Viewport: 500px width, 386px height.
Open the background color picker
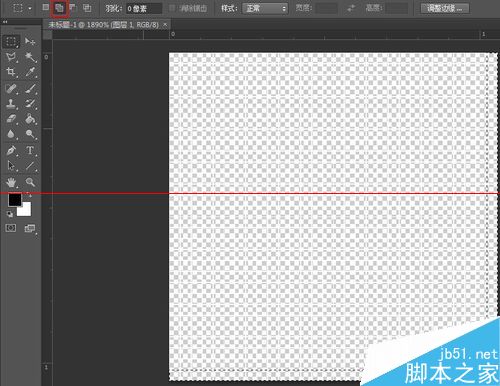[26, 210]
